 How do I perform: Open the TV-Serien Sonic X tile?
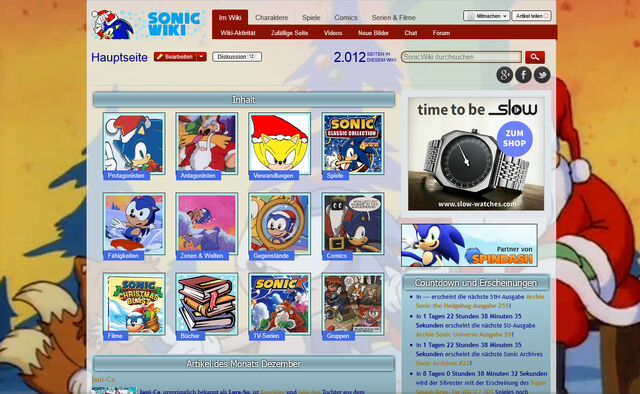pyautogui.click(x=280, y=304)
